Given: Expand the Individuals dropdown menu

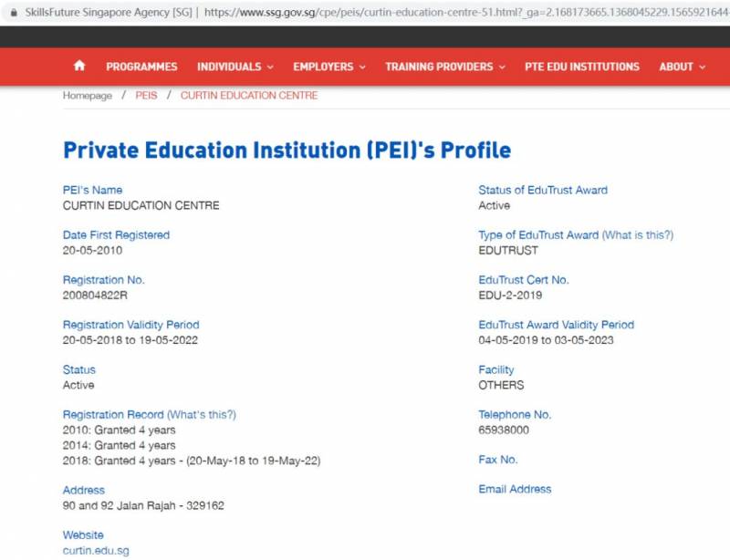Looking at the screenshot, I should click(x=235, y=67).
